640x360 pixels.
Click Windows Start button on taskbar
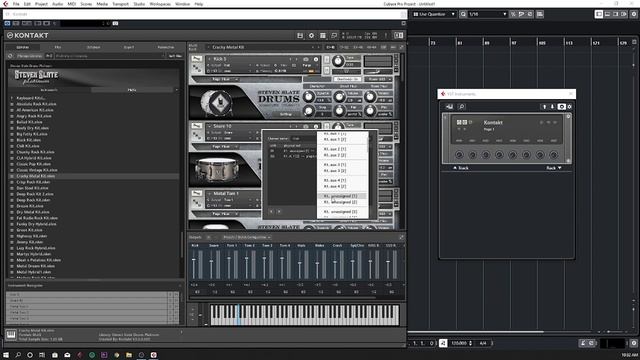(x=6, y=355)
